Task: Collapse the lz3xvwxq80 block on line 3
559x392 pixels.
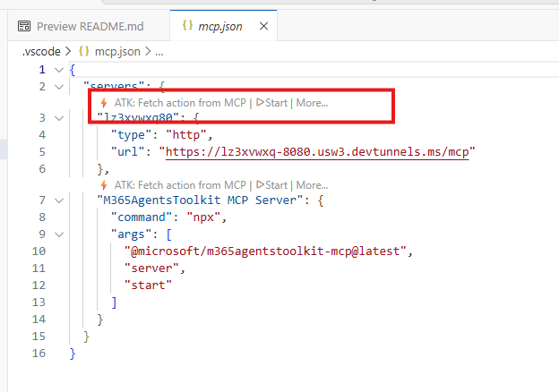Action: point(59,118)
